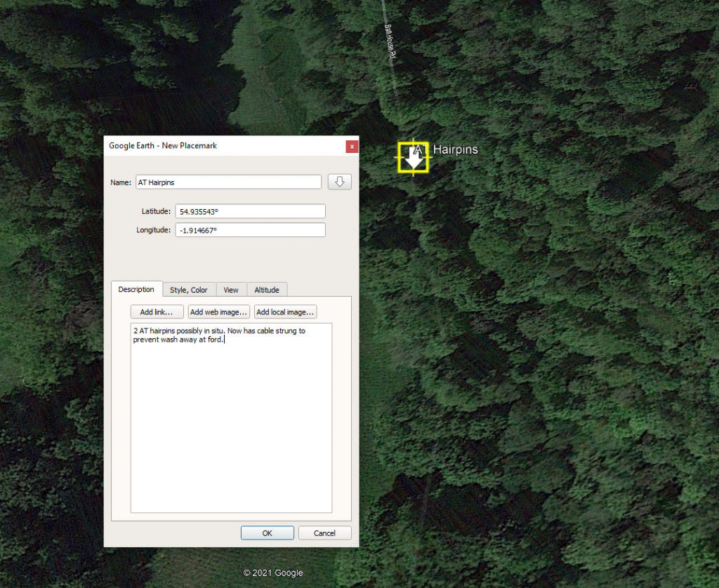
Task: Click the Name field containing AT Hairpins
Action: click(228, 182)
